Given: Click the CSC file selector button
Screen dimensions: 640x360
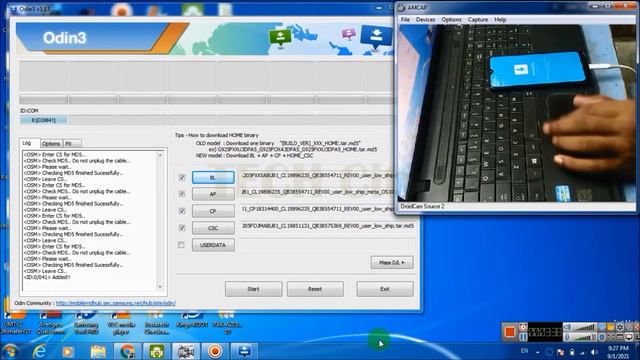Looking at the screenshot, I should coord(213,228).
